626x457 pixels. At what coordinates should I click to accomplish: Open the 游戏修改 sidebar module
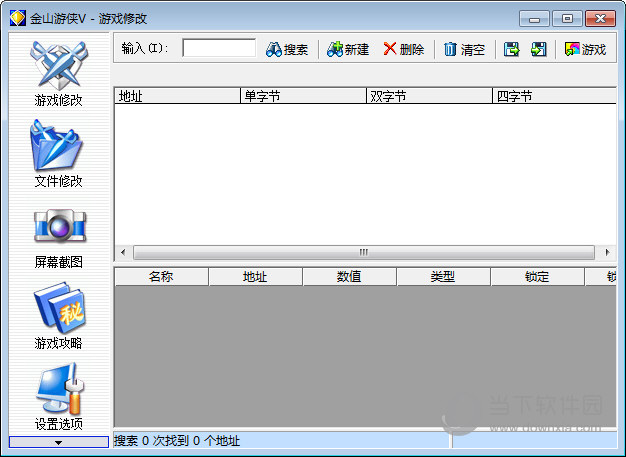(59, 74)
